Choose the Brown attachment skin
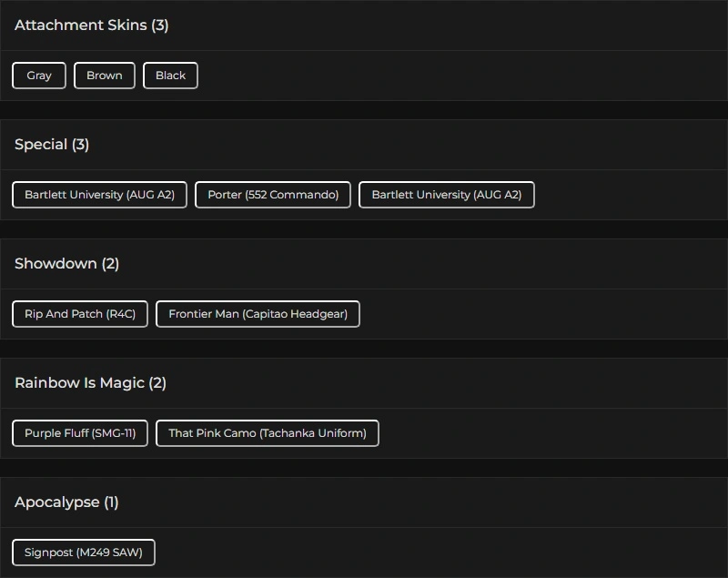This screenshot has width=728, height=578. tap(105, 76)
